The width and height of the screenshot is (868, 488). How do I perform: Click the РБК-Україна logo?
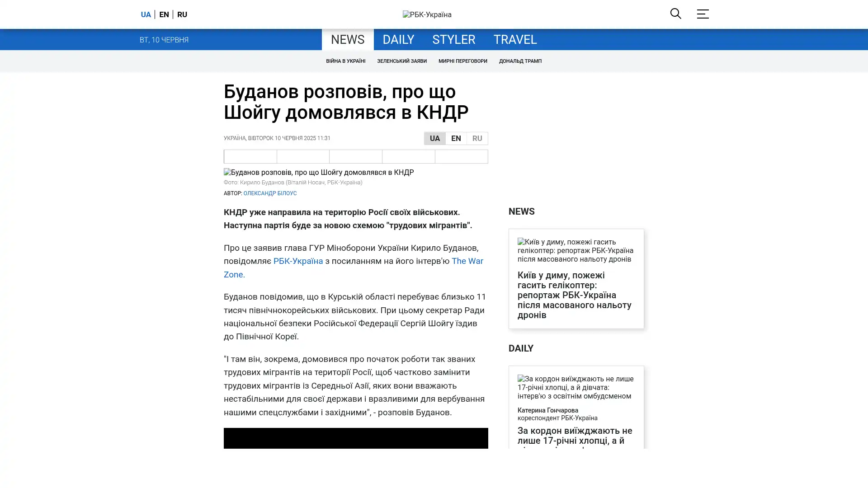pos(427,14)
